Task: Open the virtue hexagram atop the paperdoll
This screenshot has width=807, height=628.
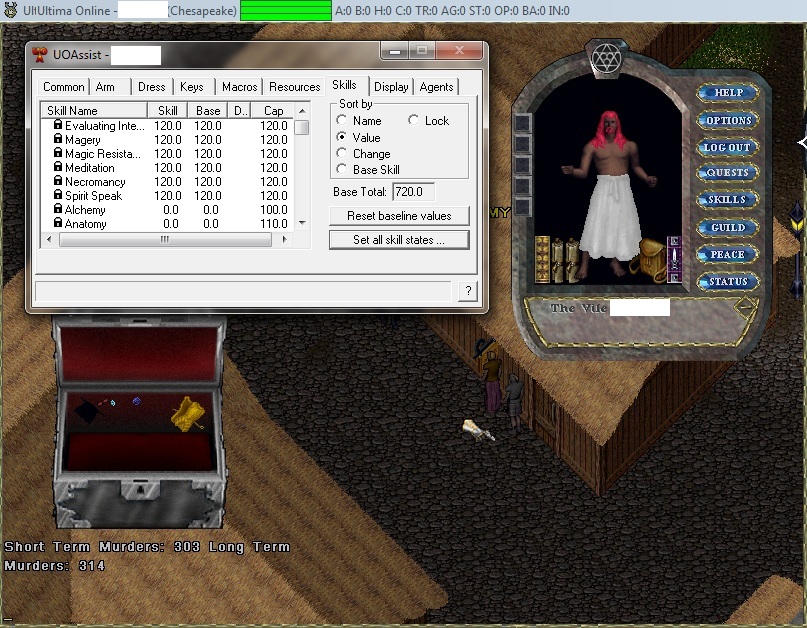Action: [x=606, y=58]
